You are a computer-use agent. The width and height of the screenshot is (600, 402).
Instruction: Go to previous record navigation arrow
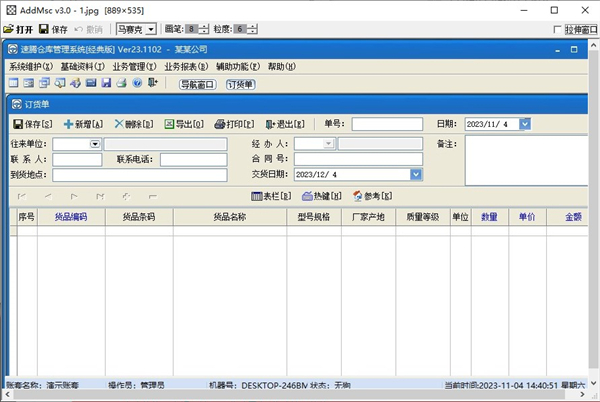(x=48, y=197)
